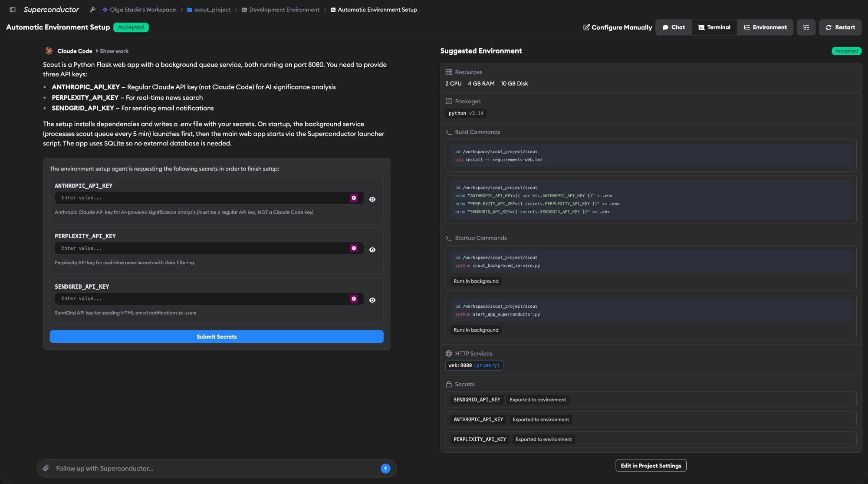This screenshot has height=484, width=868.
Task: Toggle the sidebar panel icon
Action: point(13,10)
